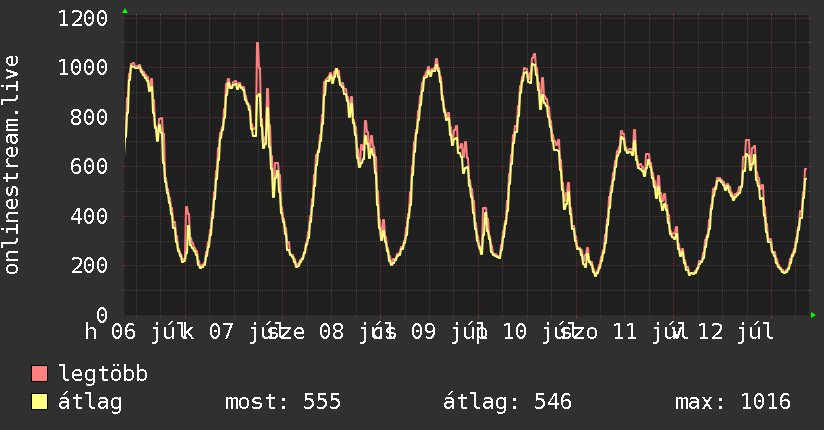Click the most: 555 value
824x430 pixels.
pyautogui.click(x=283, y=402)
